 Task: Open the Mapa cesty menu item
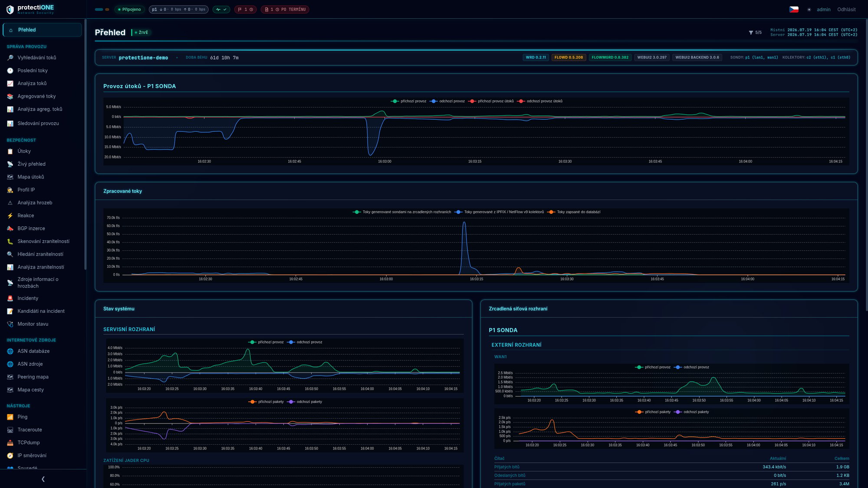42,390
